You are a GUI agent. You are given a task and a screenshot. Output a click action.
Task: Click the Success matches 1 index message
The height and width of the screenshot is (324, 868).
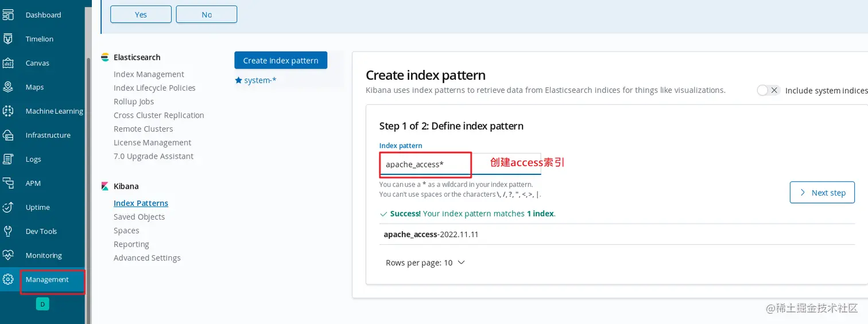point(467,213)
